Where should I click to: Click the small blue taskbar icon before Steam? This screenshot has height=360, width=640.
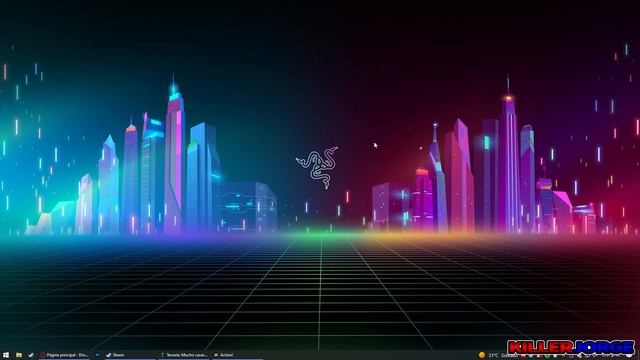pyautogui.click(x=98, y=355)
